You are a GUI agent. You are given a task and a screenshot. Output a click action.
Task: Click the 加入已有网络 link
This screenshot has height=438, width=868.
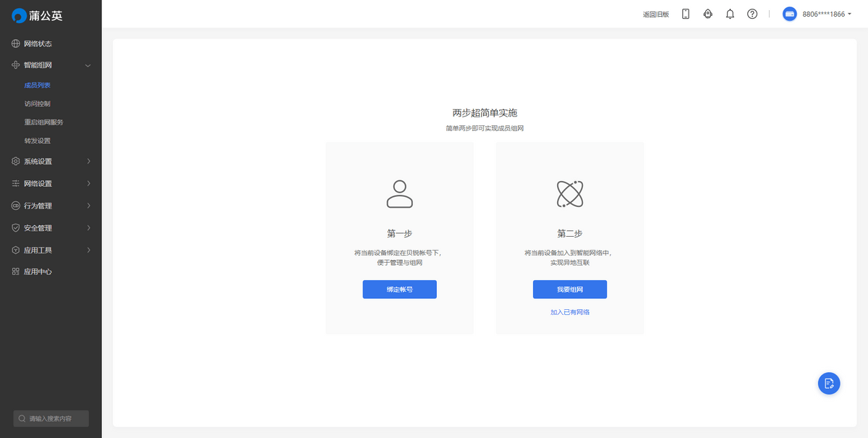click(x=570, y=312)
